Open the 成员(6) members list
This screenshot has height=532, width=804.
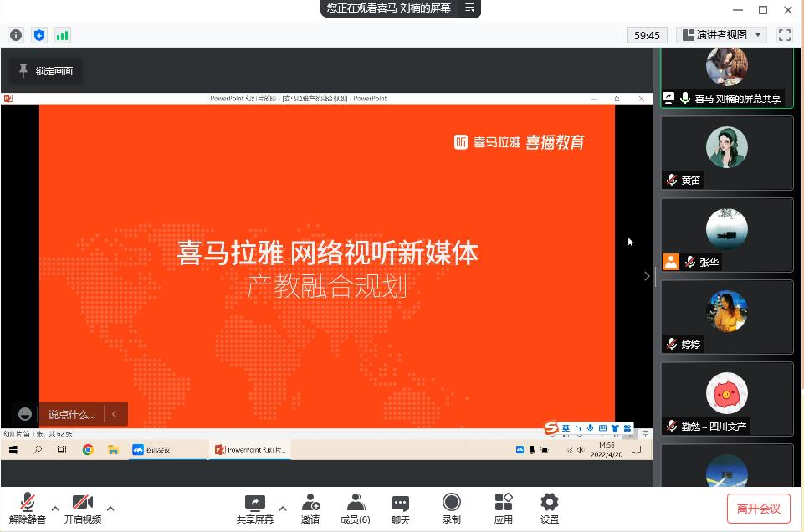click(356, 509)
